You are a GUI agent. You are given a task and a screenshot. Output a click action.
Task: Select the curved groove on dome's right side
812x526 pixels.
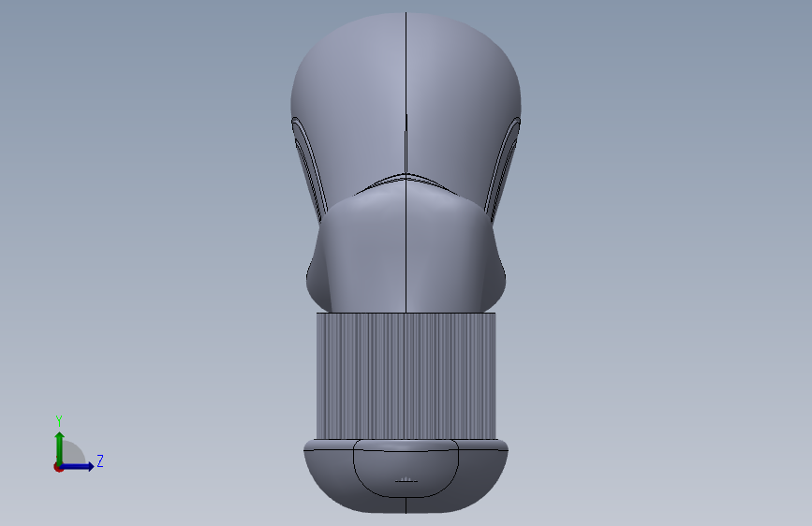click(x=503, y=168)
